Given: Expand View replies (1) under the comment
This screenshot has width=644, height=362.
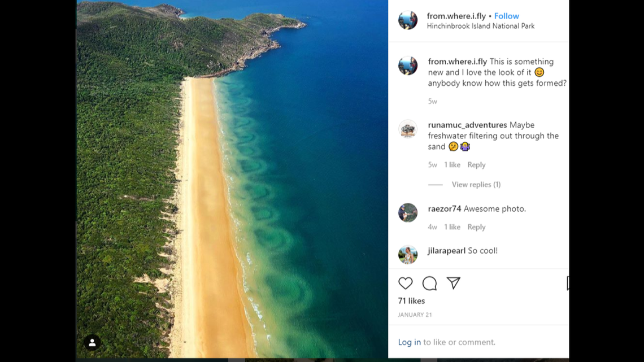Looking at the screenshot, I should [477, 184].
